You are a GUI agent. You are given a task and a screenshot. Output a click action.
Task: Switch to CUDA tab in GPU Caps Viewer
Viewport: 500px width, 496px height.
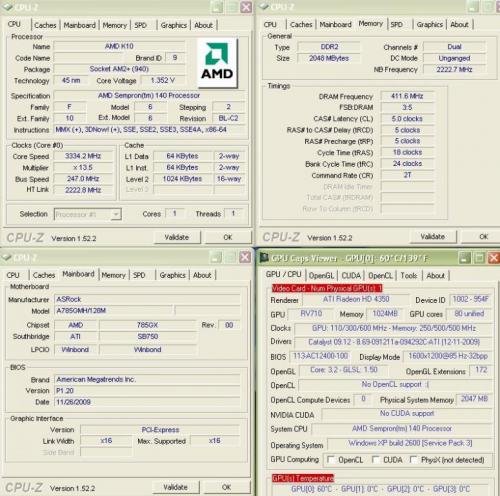pos(351,276)
